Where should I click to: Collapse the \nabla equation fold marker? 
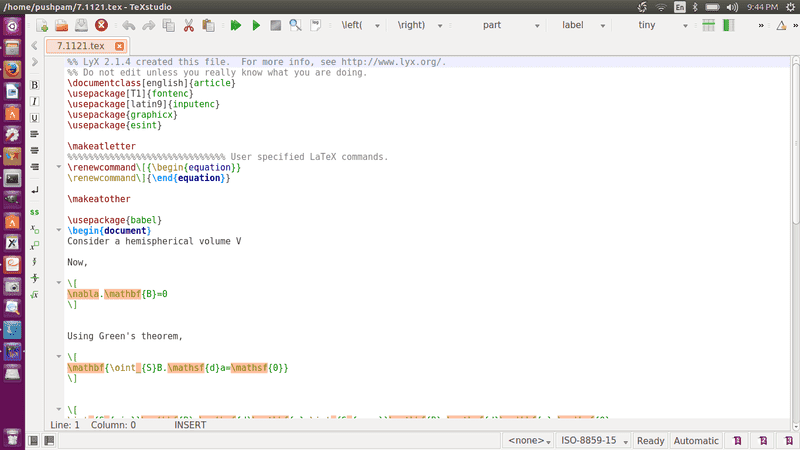coord(59,283)
